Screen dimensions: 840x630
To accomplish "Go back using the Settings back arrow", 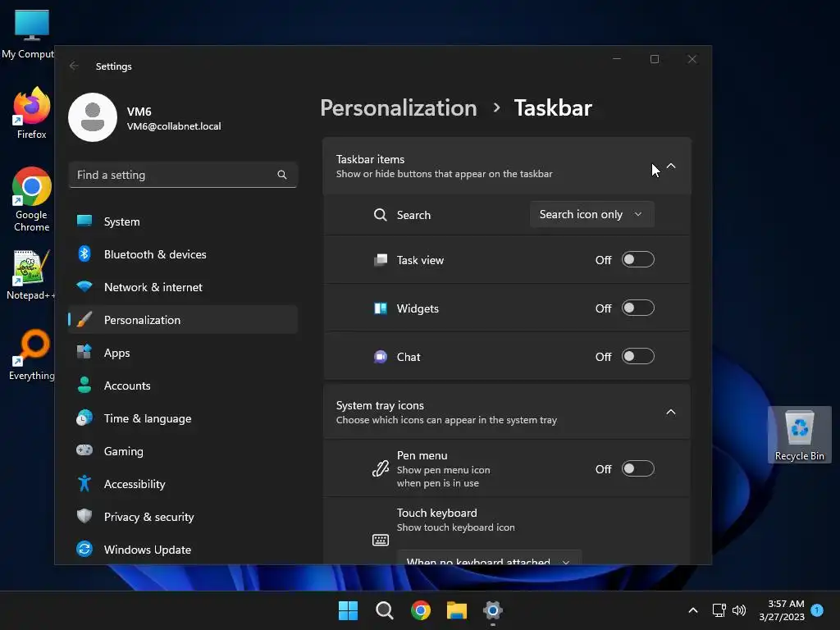I will pyautogui.click(x=74, y=66).
